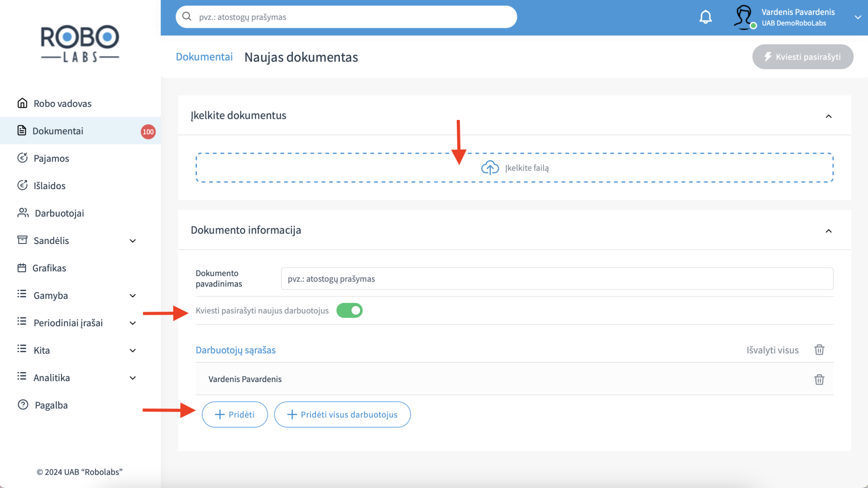This screenshot has height=488, width=868.
Task: Click the RoboLabs logo
Action: pyautogui.click(x=80, y=44)
